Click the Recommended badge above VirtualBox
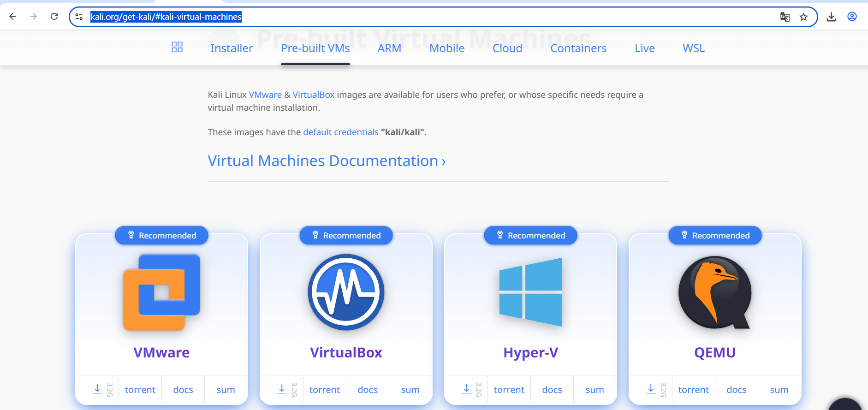The width and height of the screenshot is (868, 410). click(346, 235)
